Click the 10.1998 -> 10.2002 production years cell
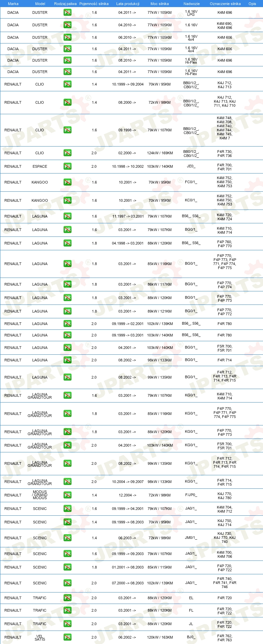 128,166
